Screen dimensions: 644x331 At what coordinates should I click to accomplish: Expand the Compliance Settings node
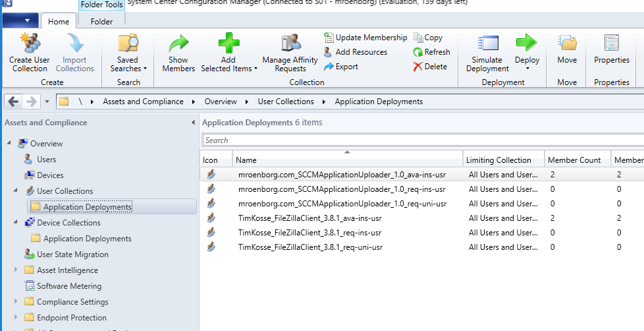[x=16, y=301]
